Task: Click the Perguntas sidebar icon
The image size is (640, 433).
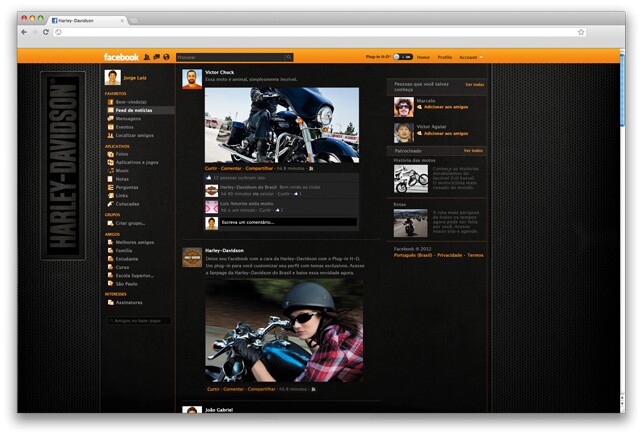Action: click(110, 187)
